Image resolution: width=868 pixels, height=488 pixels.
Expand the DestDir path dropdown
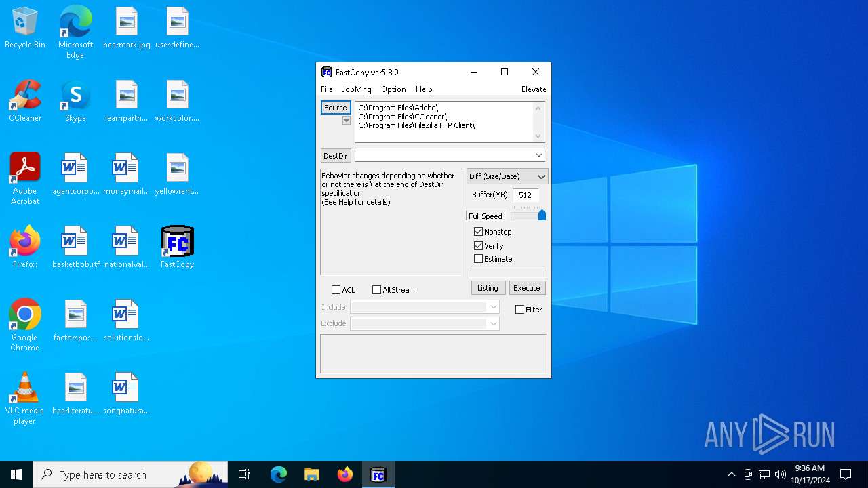click(538, 155)
